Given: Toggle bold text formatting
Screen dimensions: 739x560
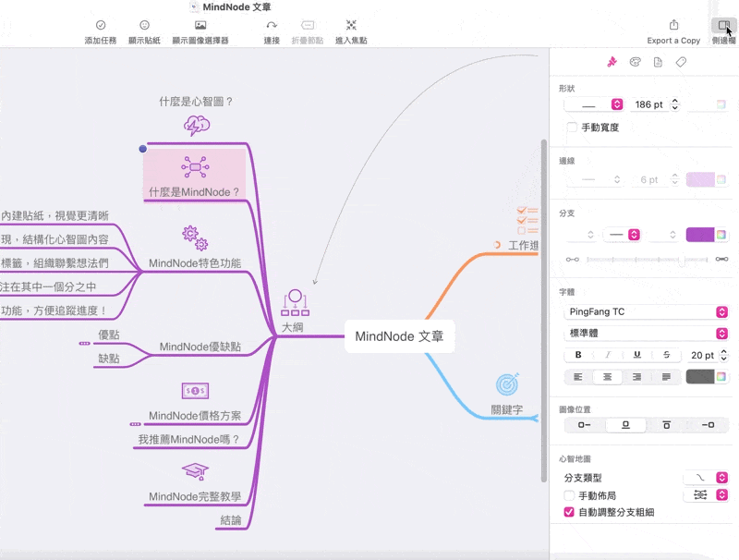Looking at the screenshot, I should (x=578, y=355).
